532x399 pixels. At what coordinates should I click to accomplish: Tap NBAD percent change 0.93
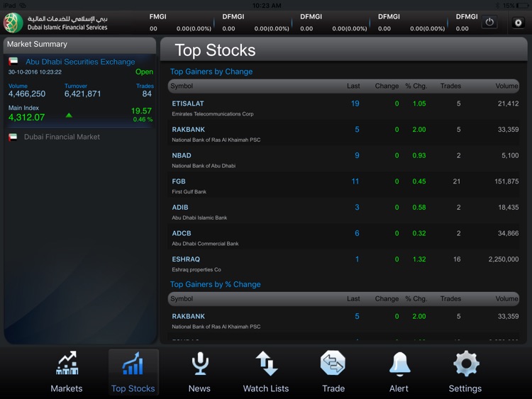pos(419,155)
